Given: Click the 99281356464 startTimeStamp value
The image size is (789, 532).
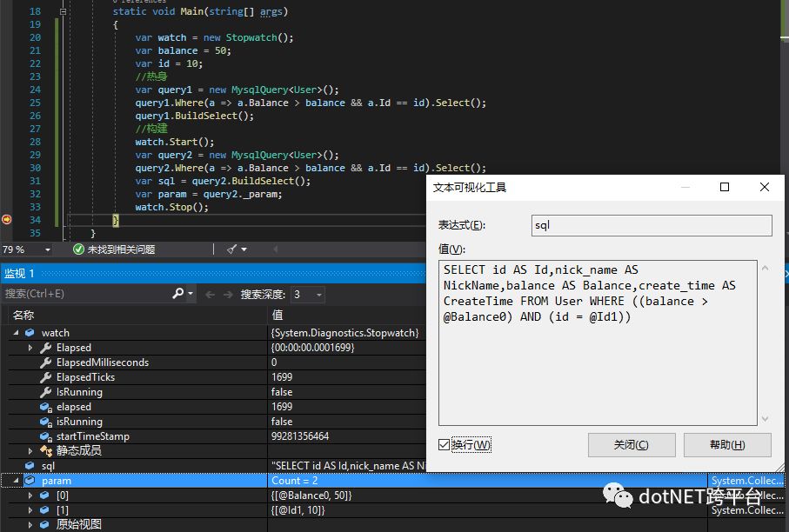Looking at the screenshot, I should (300, 436).
